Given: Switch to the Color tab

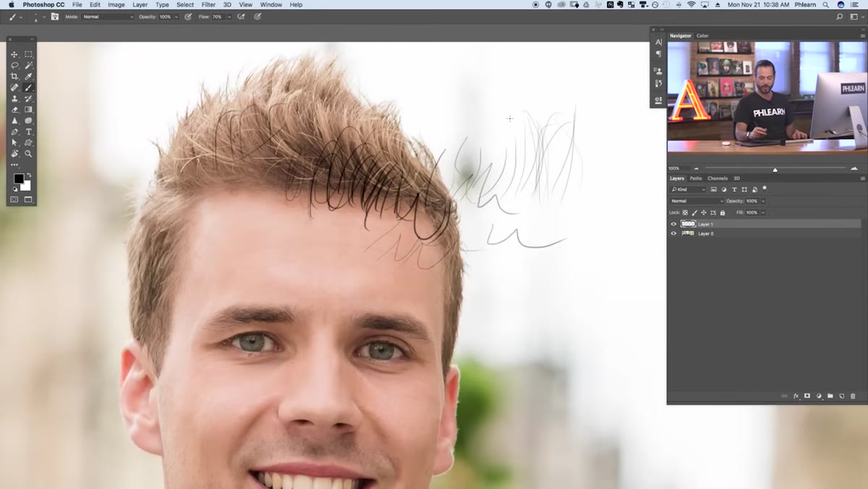Looking at the screenshot, I should point(702,35).
